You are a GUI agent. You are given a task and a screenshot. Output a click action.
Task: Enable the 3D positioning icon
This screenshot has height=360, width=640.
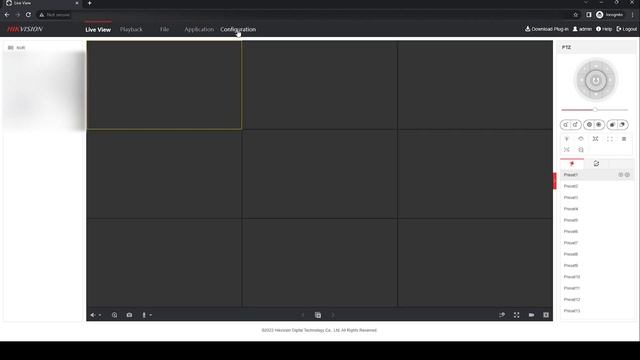pos(581,150)
